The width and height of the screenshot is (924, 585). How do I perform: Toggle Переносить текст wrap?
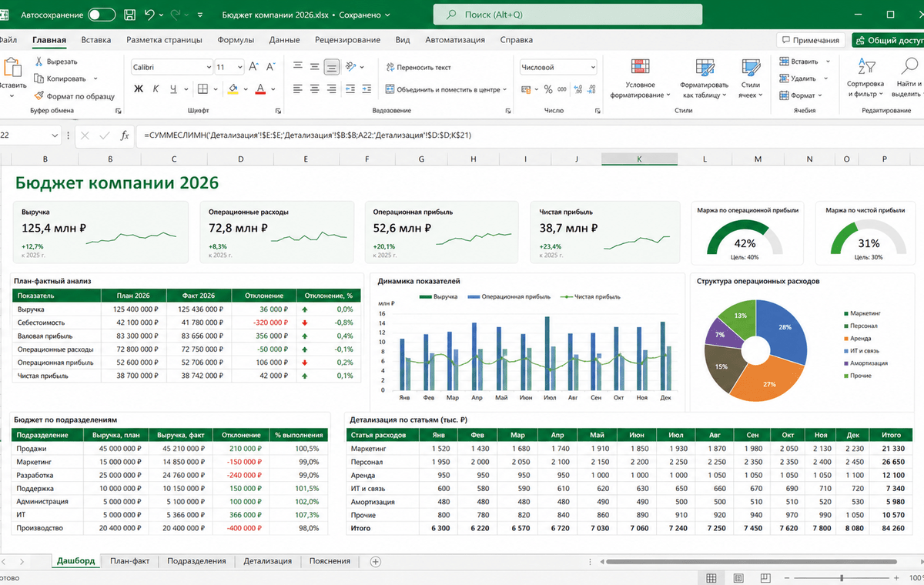point(418,67)
